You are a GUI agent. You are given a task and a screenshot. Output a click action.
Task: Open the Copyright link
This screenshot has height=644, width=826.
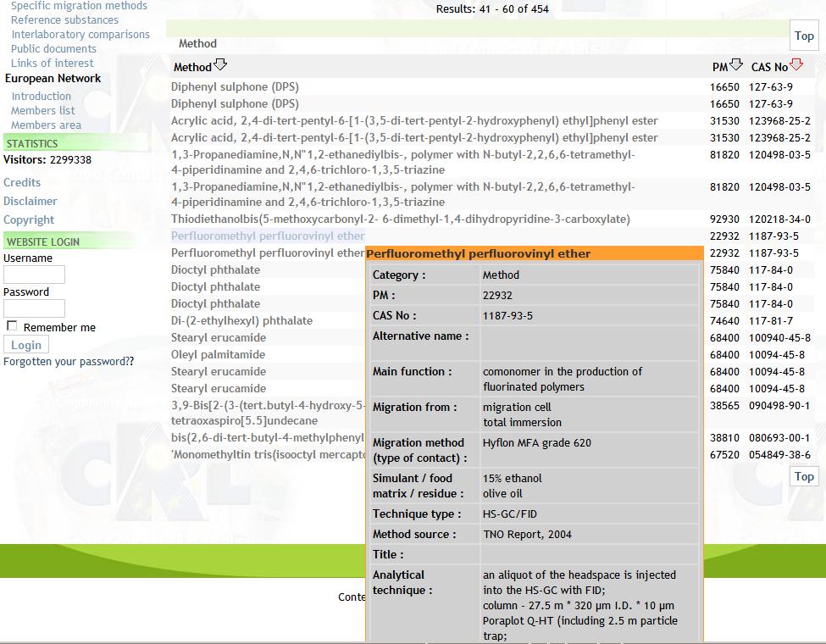[29, 219]
